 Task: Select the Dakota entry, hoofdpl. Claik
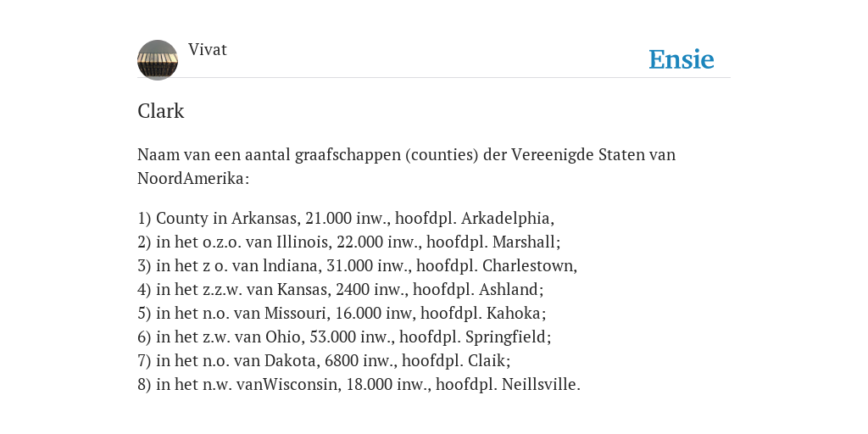click(x=324, y=361)
